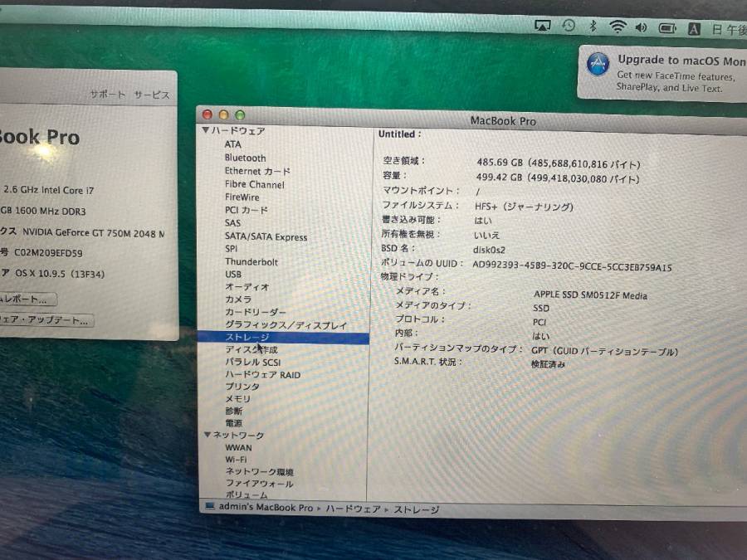
Task: Click the ソフトウェア・アップデート button
Action: click(x=45, y=320)
